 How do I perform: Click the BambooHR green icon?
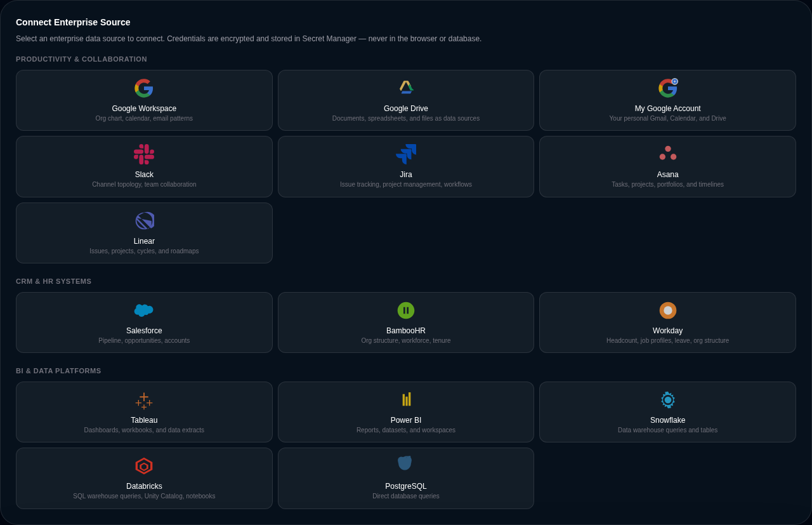[406, 310]
